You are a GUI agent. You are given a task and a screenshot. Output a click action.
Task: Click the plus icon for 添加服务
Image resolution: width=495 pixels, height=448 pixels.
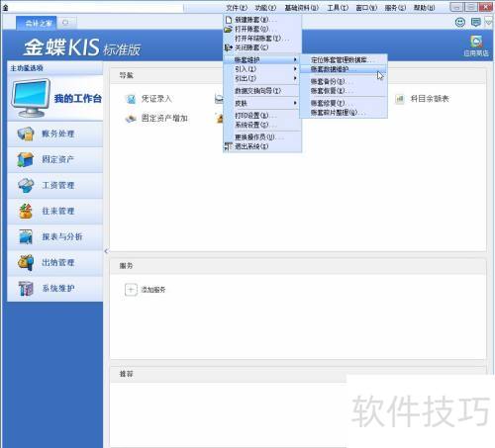click(x=131, y=290)
